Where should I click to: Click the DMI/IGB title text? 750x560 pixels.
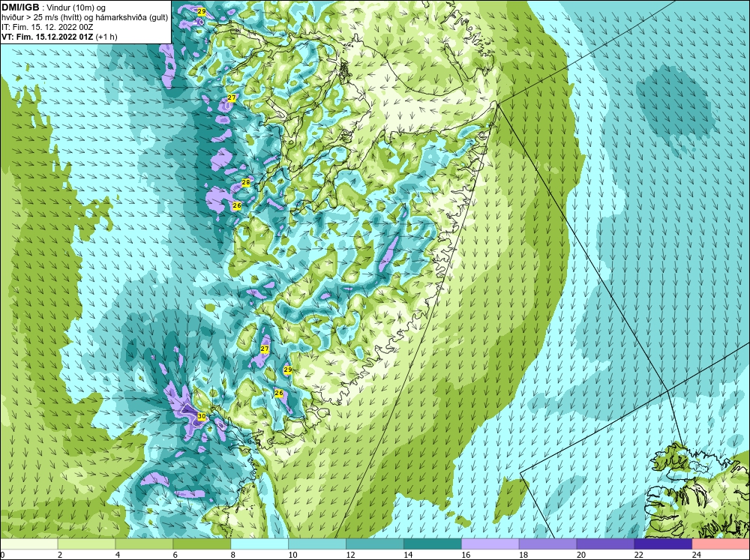pos(20,7)
